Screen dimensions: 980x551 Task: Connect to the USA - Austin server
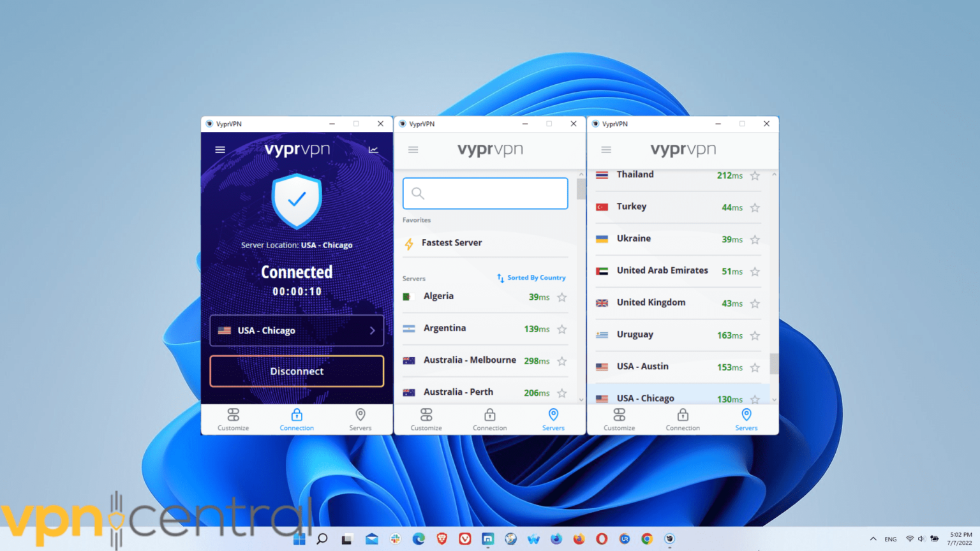(x=642, y=367)
